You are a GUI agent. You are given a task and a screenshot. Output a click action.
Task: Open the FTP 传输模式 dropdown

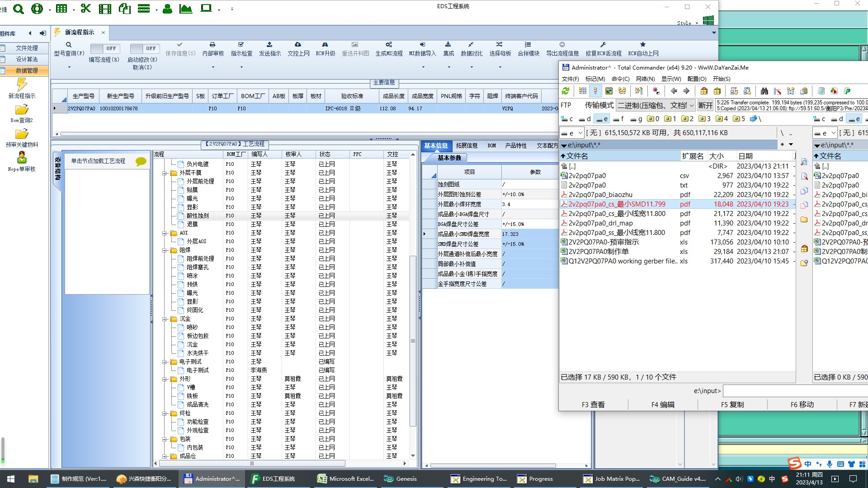click(x=656, y=105)
